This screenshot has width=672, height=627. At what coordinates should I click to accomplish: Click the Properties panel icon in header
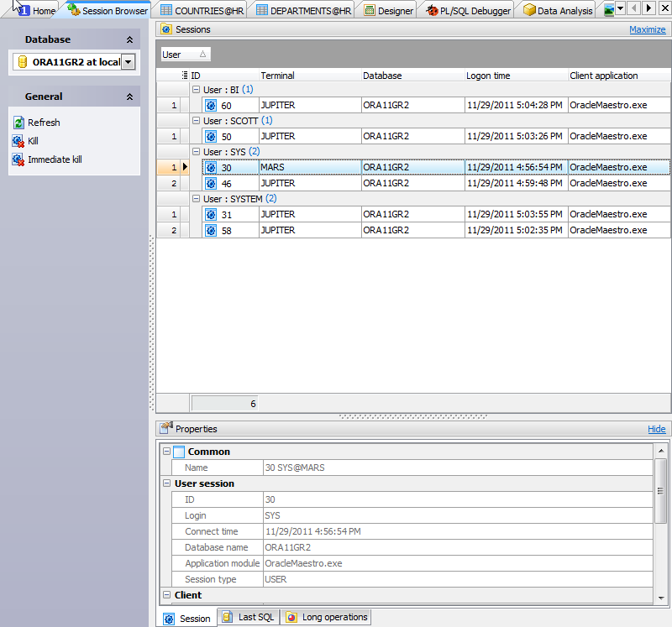(x=168, y=428)
